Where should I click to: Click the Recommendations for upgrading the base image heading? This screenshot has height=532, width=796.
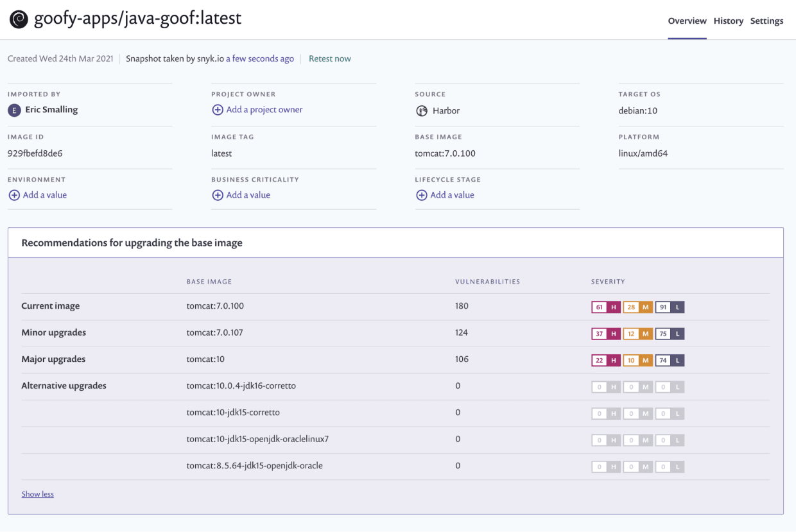tap(132, 243)
